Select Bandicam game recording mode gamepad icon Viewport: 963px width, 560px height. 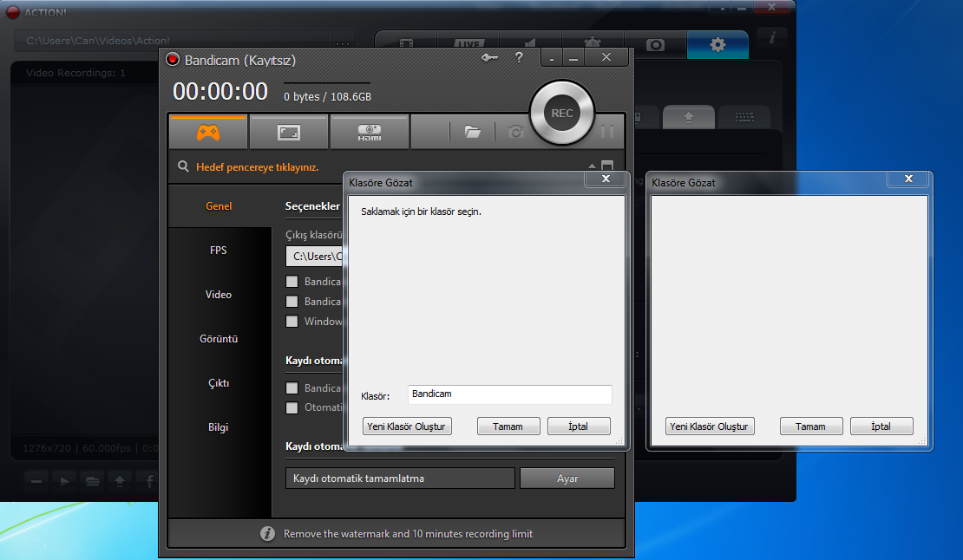207,132
